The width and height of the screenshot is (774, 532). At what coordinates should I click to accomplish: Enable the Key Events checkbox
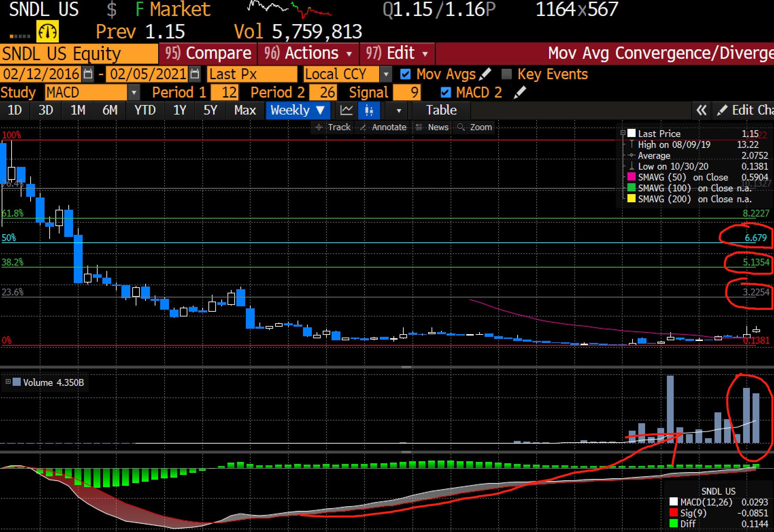(507, 74)
